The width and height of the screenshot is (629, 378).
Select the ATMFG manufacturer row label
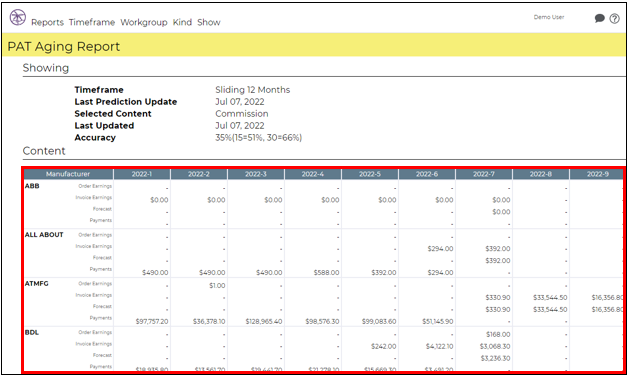tap(37, 284)
